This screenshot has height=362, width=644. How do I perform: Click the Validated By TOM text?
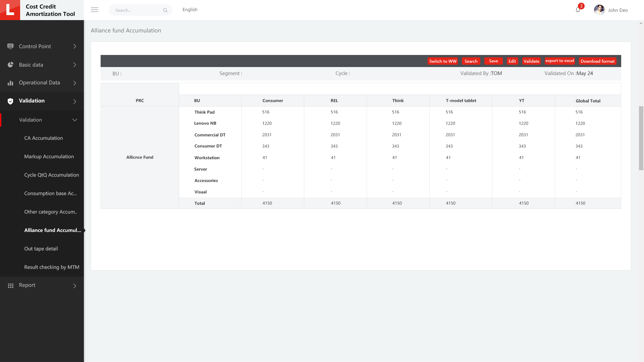481,73
